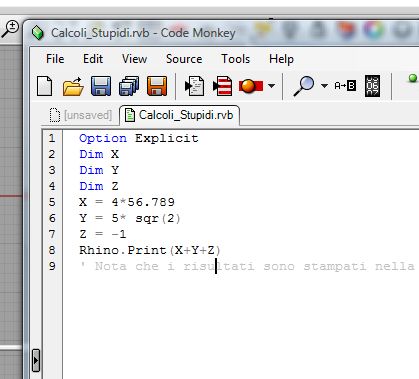
Task: Click the orange Save As floppy icon
Action: [157, 86]
